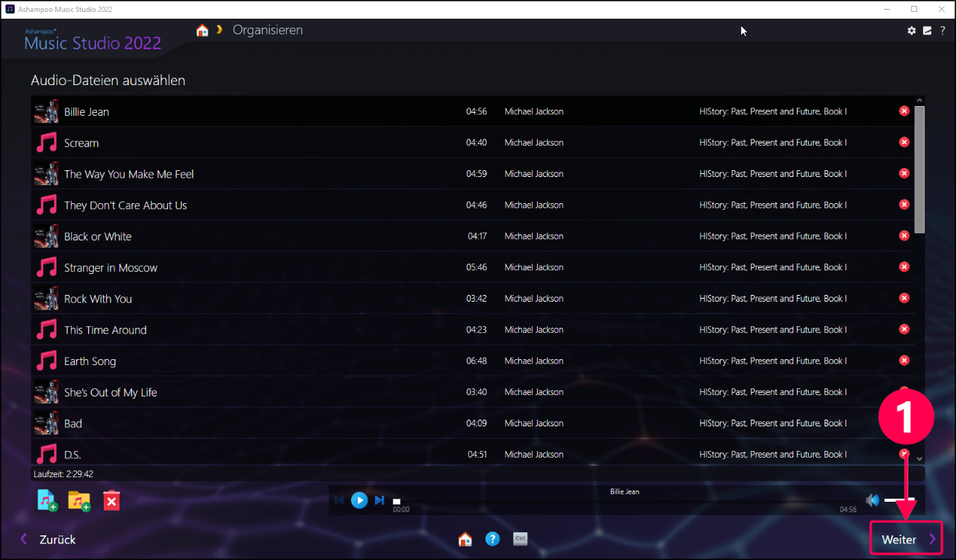This screenshot has height=560, width=956.
Task: Select the D.S. track title
Action: point(72,455)
